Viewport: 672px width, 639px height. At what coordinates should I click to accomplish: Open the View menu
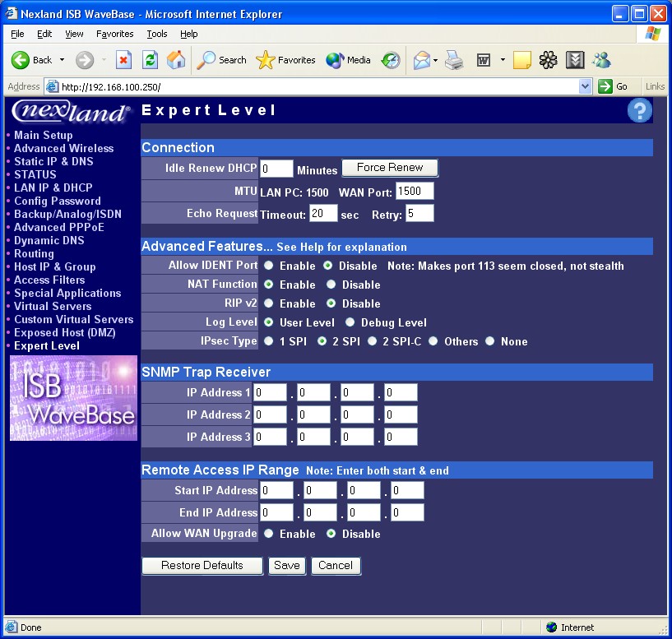coord(74,34)
